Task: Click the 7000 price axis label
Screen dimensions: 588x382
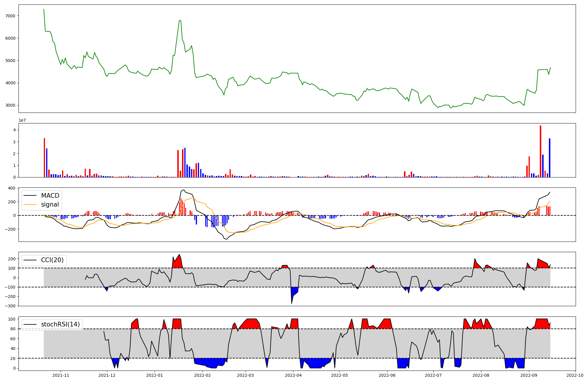Action: 11,16
